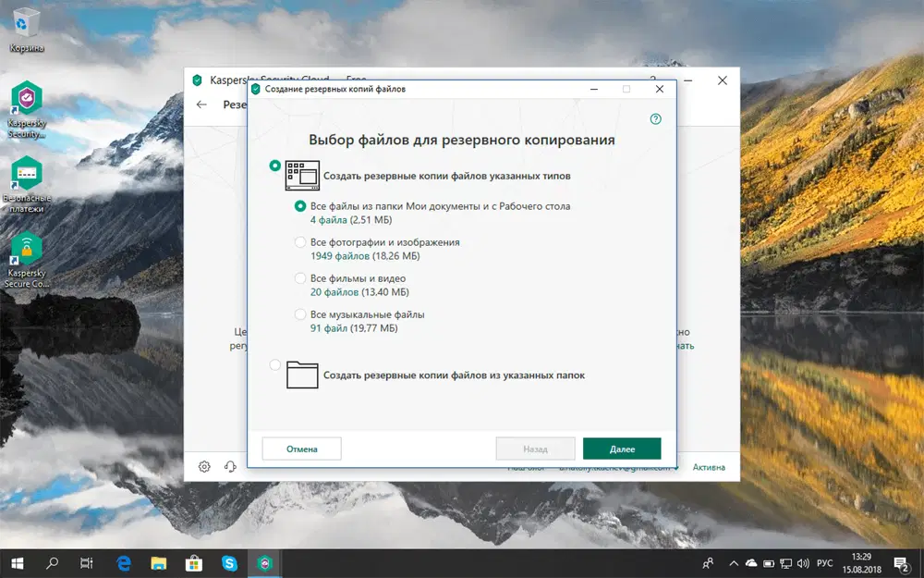924x578 pixels.
Task: Open help via the question mark icon
Action: click(655, 119)
